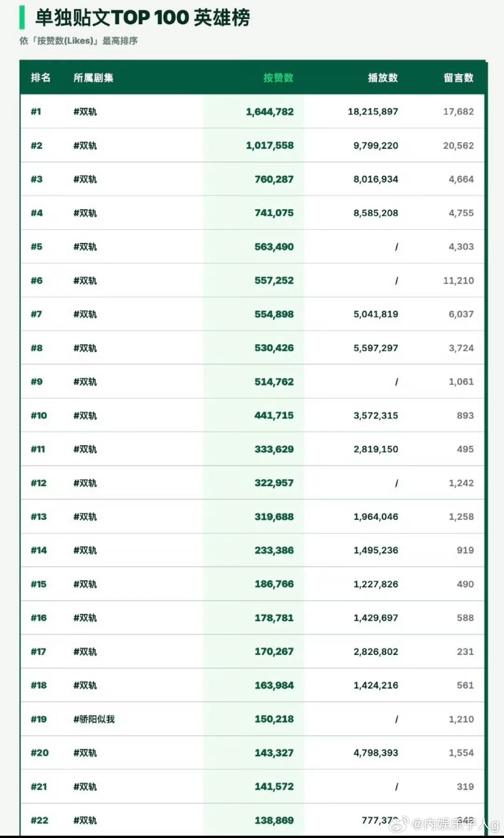Select the likes value 441,715

click(274, 416)
